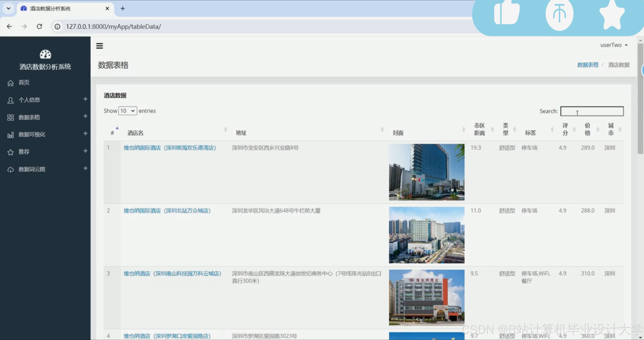The height and width of the screenshot is (340, 644).
Task: Expand the 数据可视化 sidebar submenu plus
Action: pyautogui.click(x=85, y=133)
